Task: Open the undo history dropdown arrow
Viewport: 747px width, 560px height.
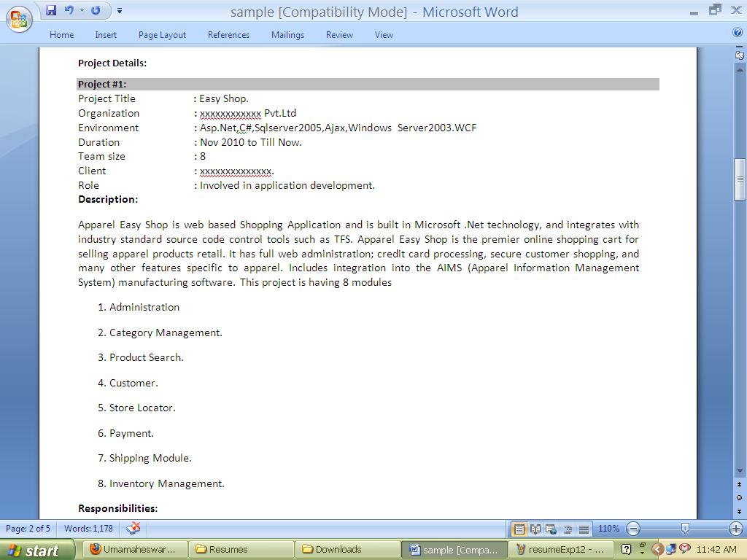Action: (x=82, y=10)
